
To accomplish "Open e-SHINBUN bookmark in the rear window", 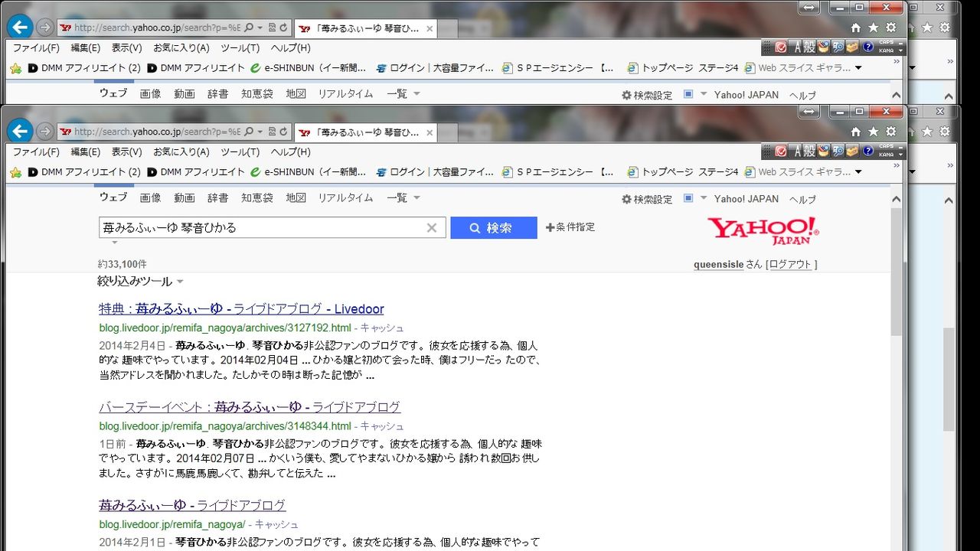I will [309, 68].
